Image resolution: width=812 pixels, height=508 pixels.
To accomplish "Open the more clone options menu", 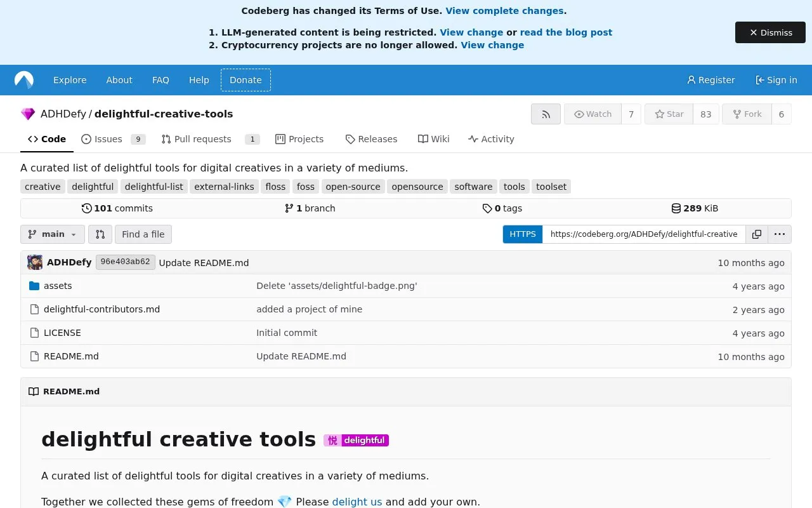I will click(780, 234).
